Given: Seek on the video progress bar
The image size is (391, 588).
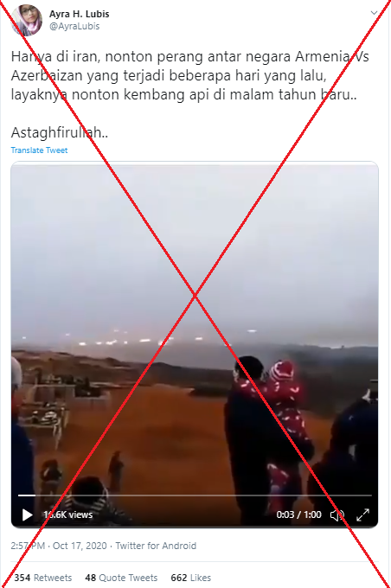Looking at the screenshot, I should click(195, 495).
